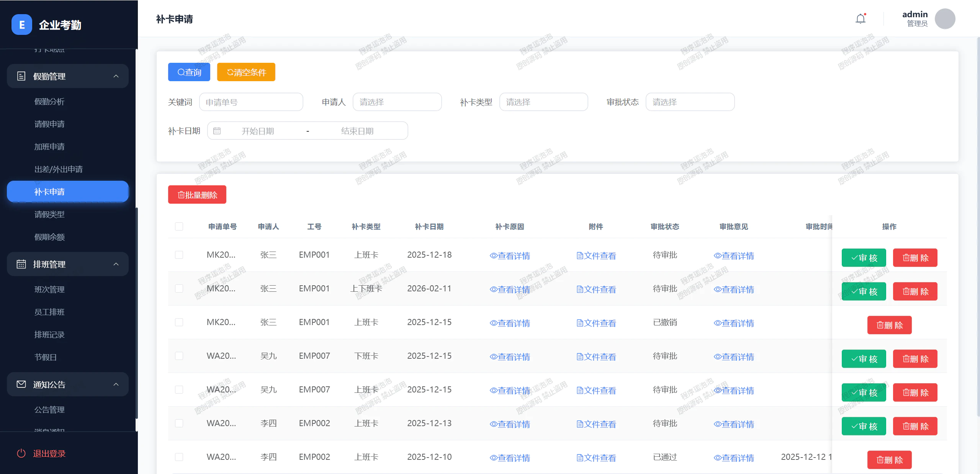The height and width of the screenshot is (474, 980).
Task: Collapse the 排班管理 menu chevron
Action: pyautogui.click(x=116, y=264)
